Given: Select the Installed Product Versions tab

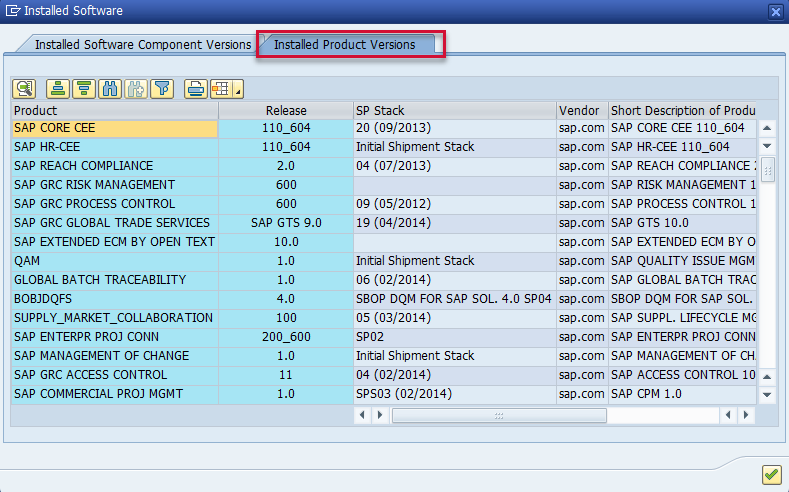Looking at the screenshot, I should (344, 45).
